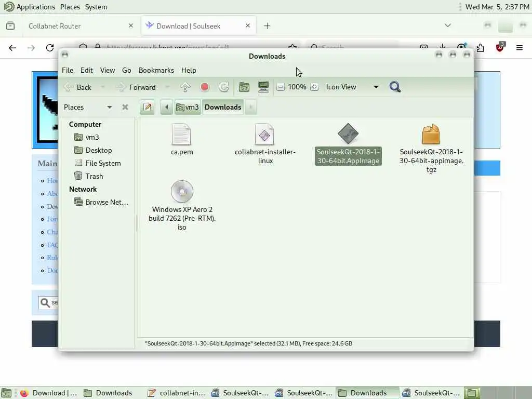Switch to the Collabnet Router browser tab

(82, 26)
